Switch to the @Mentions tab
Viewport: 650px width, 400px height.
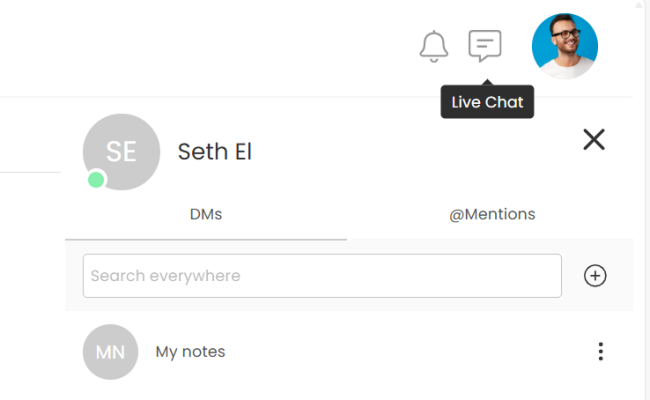click(492, 214)
